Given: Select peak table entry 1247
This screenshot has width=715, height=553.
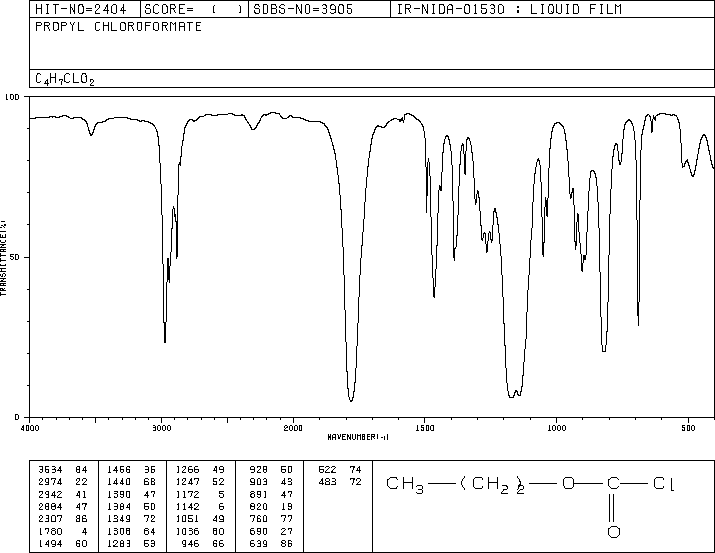Looking at the screenshot, I should (200, 482).
